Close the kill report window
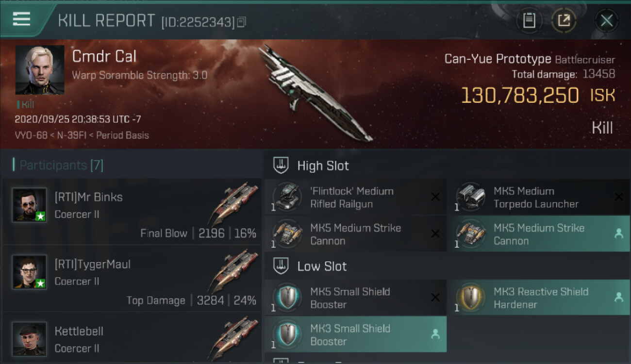631x364 pixels. pyautogui.click(x=607, y=21)
